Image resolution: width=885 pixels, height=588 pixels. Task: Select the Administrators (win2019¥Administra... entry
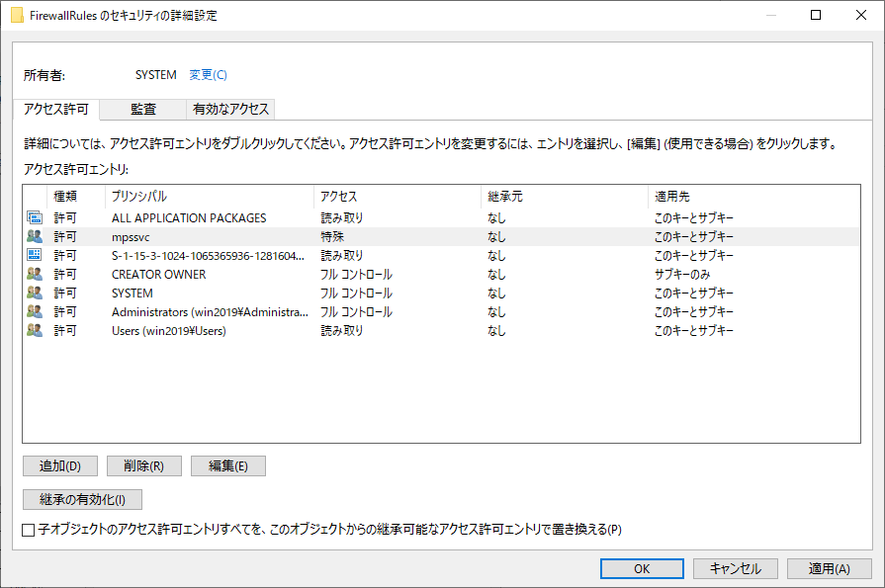point(210,312)
